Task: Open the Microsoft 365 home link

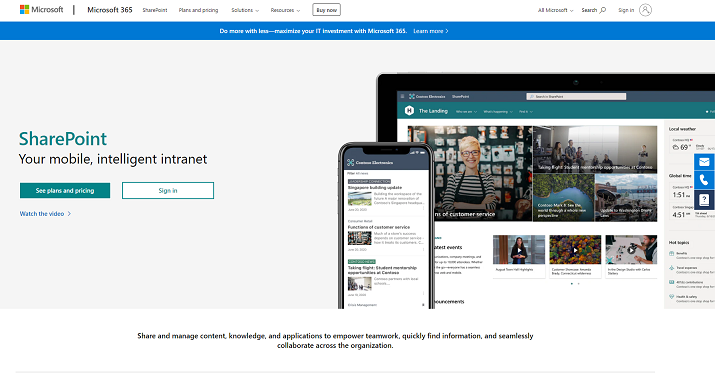Action: tap(109, 10)
